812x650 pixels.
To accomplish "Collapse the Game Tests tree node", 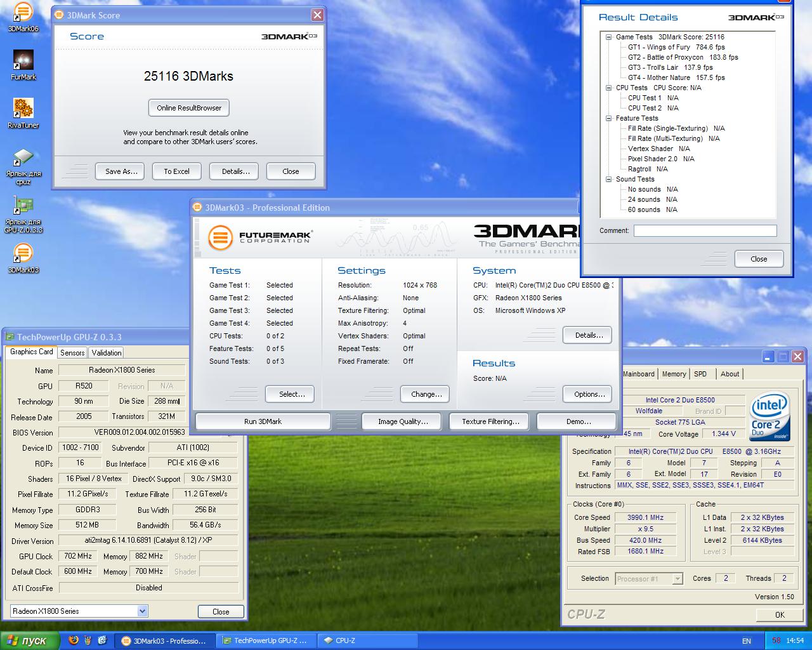I will tap(608, 37).
